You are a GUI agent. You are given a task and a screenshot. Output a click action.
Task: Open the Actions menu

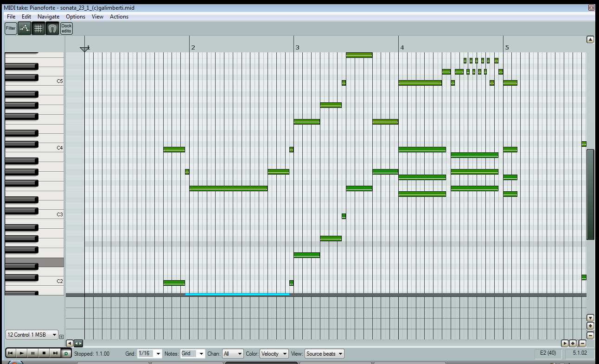click(x=119, y=17)
